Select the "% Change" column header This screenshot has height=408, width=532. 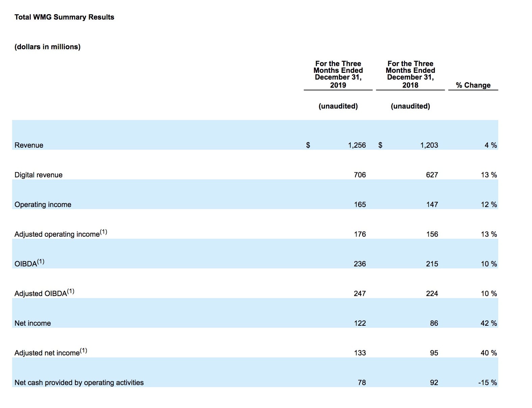[x=473, y=85]
